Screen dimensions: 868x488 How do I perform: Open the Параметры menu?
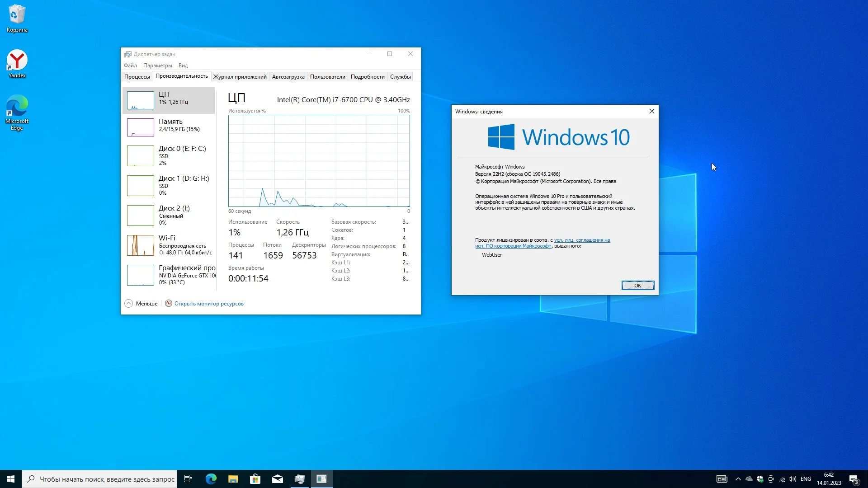tap(157, 66)
